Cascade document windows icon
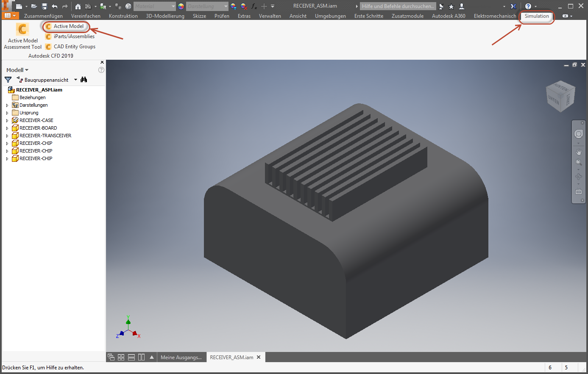 coord(111,357)
